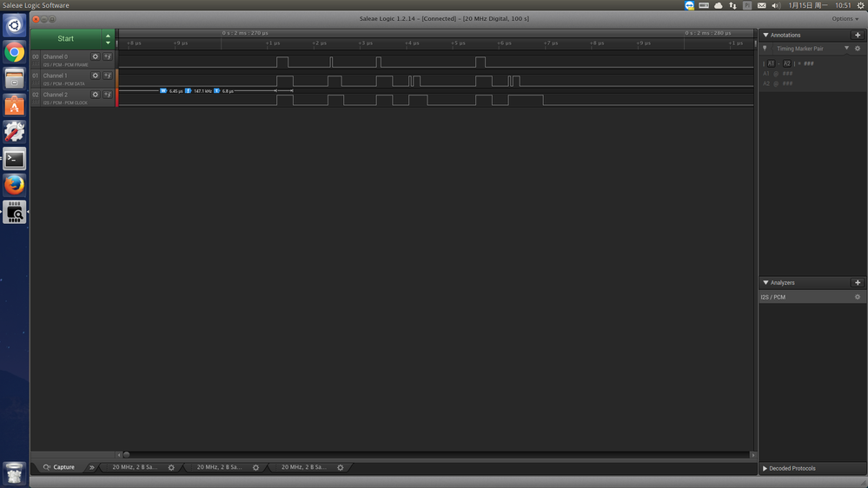Place timing marker A1
Screen dimensions: 868x488
pyautogui.click(x=771, y=63)
